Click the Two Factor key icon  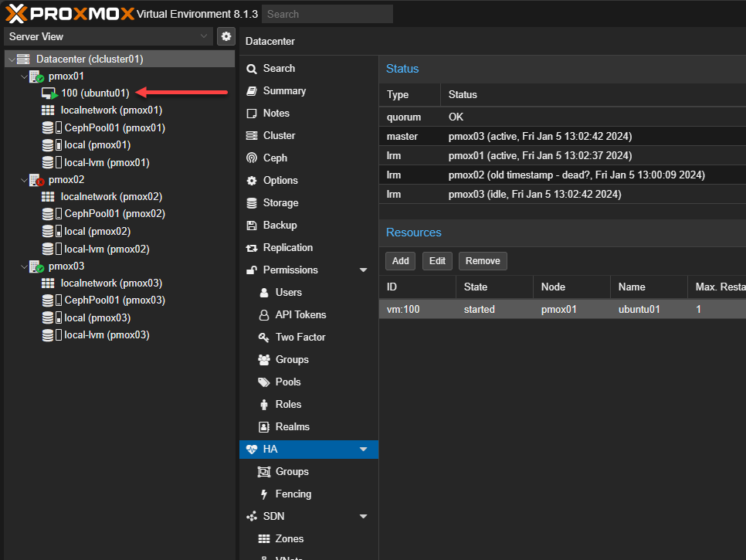tap(263, 338)
